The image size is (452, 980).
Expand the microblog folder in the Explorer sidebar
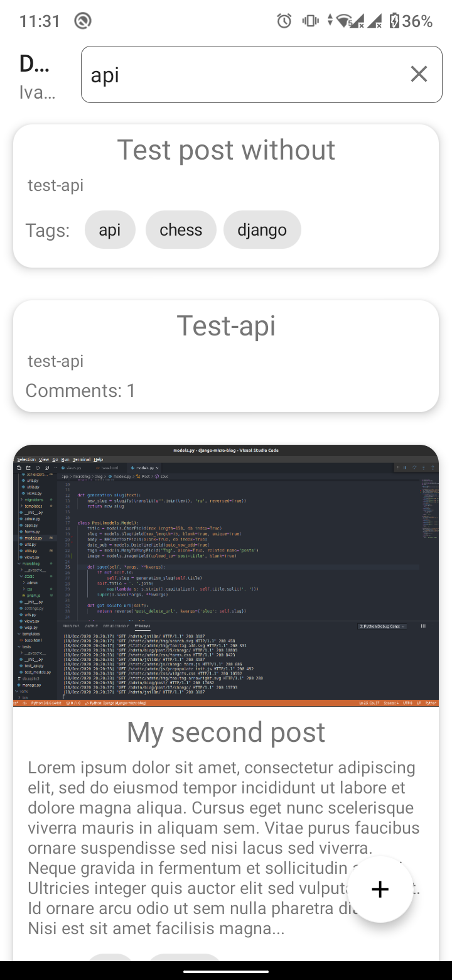point(31,563)
